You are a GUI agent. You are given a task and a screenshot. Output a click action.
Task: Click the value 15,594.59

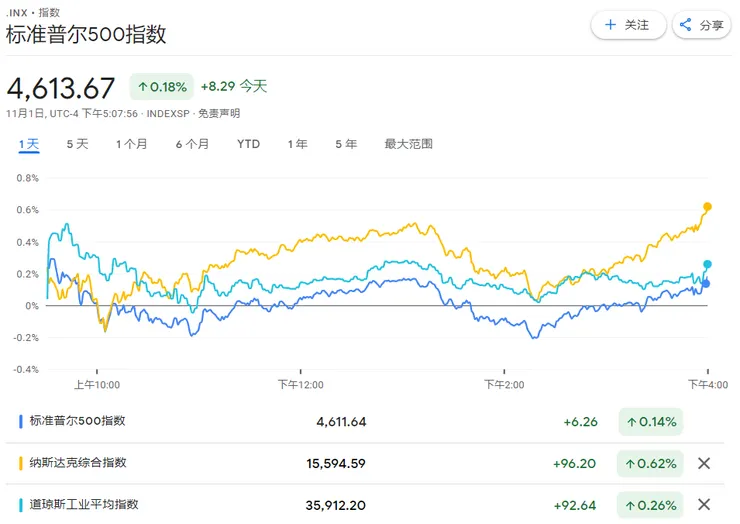coord(336,464)
